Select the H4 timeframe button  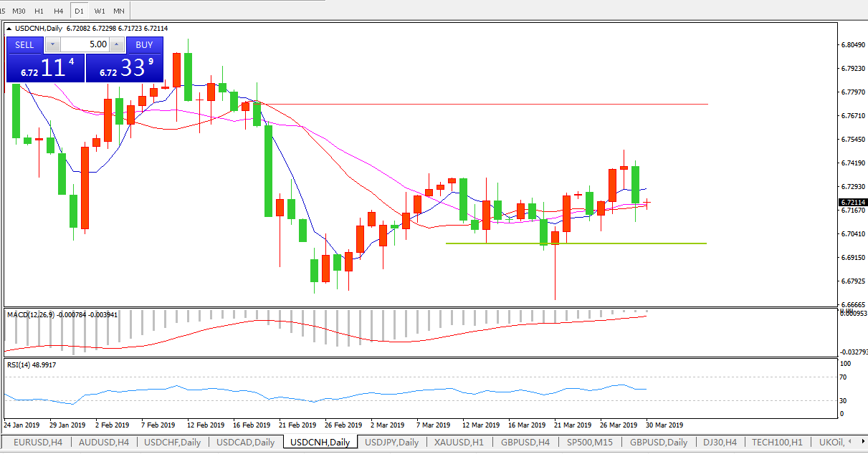(59, 11)
